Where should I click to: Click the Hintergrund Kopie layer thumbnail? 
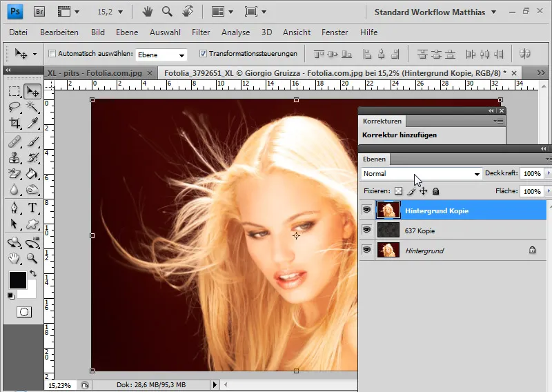click(388, 210)
